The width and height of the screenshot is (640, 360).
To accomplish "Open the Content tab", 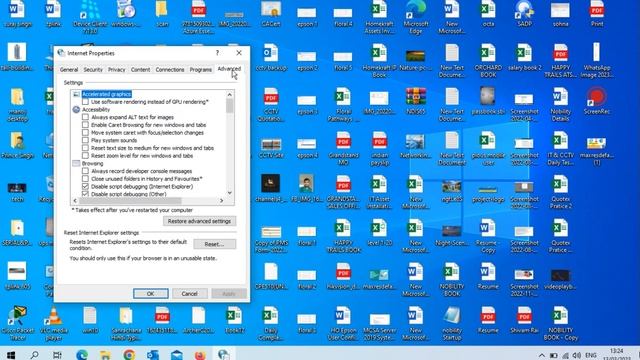I will (x=140, y=70).
